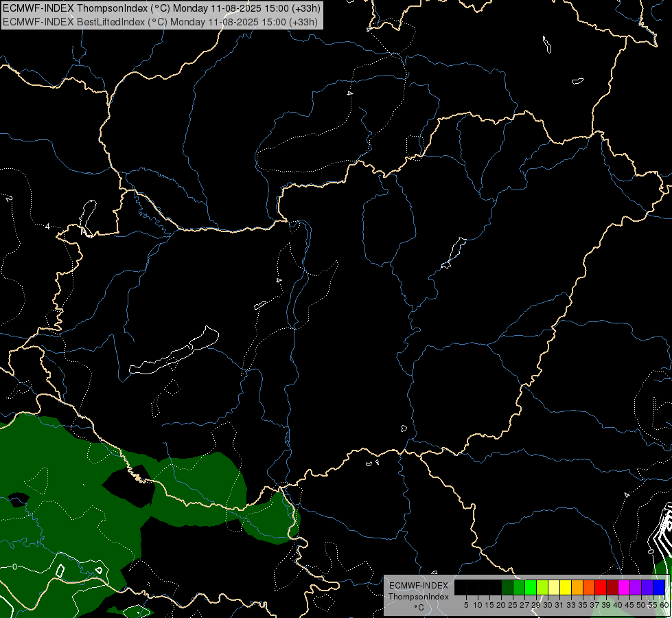Click the legend tick value 10
672x618 pixels.
(x=478, y=605)
